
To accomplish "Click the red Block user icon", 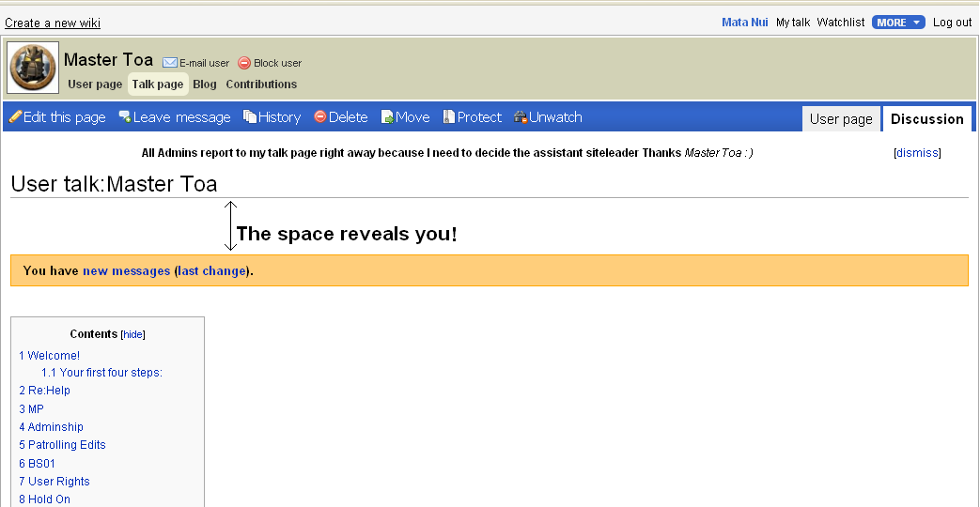I will [244, 63].
